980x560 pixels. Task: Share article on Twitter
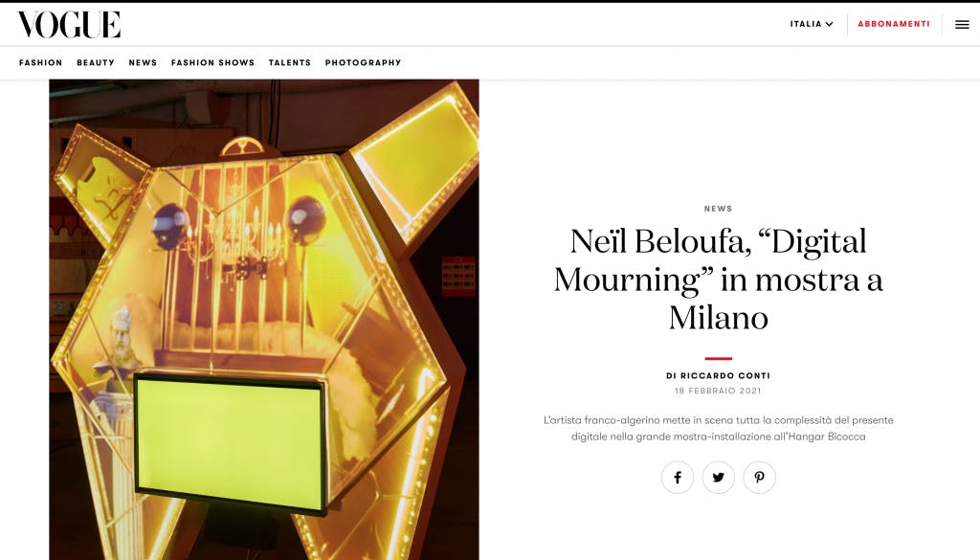click(x=719, y=478)
